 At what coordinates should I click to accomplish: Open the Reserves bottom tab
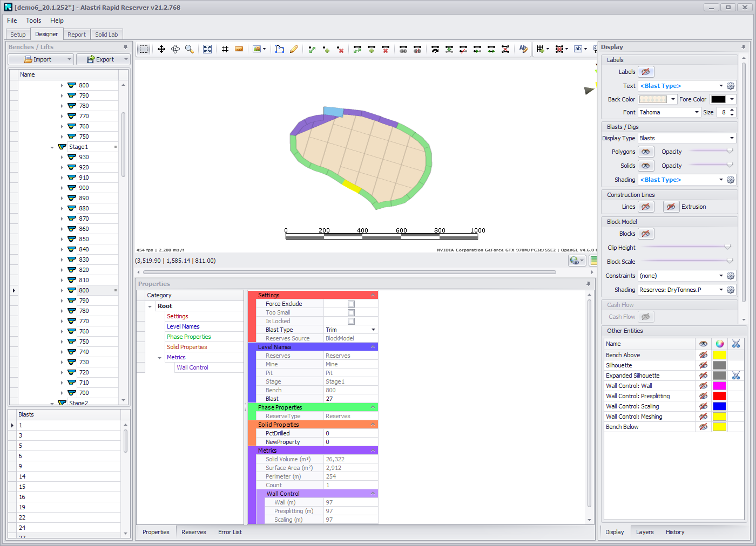pyautogui.click(x=194, y=532)
